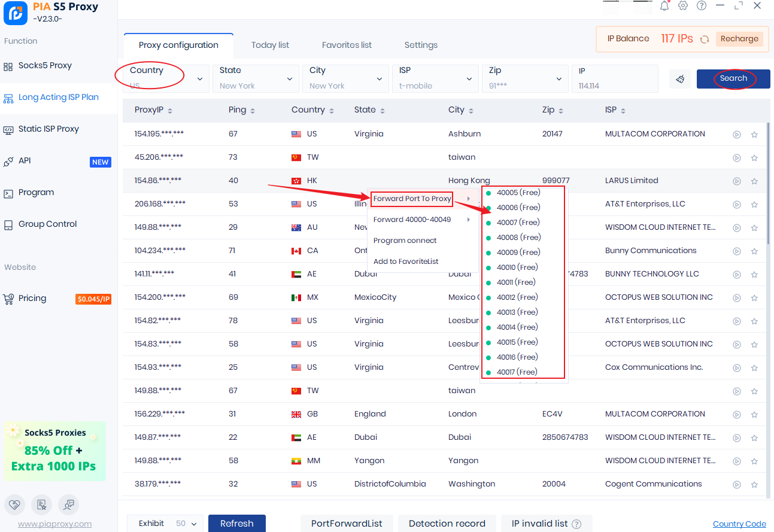Screen dimensions: 774x532
Task: Click help icon next to IP invalid list
Action: click(x=576, y=524)
